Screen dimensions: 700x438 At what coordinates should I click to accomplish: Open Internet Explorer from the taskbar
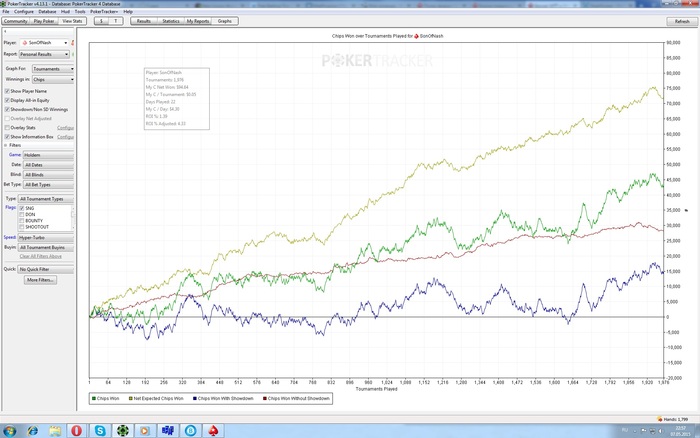[x=32, y=431]
